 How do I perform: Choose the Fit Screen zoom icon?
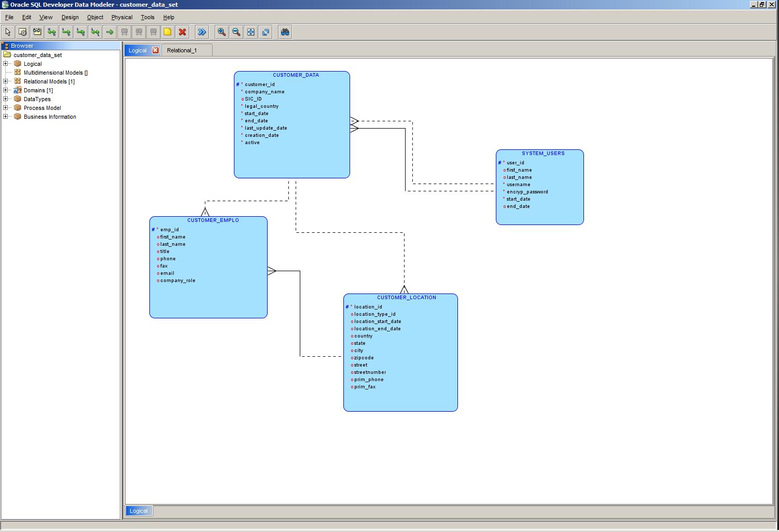(x=251, y=32)
